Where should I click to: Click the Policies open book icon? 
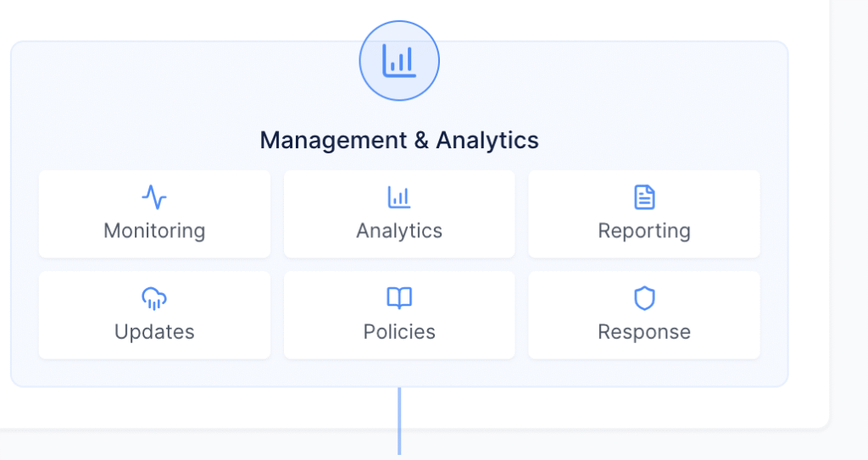click(399, 298)
